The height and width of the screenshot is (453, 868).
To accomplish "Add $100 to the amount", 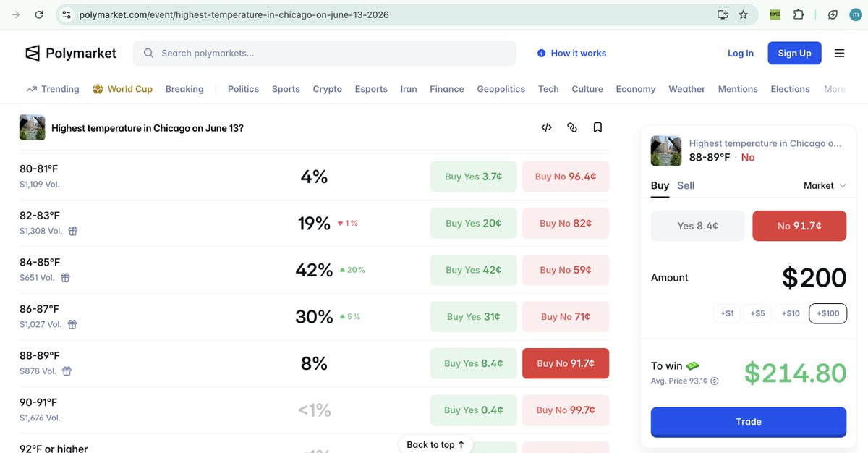I will tap(827, 313).
